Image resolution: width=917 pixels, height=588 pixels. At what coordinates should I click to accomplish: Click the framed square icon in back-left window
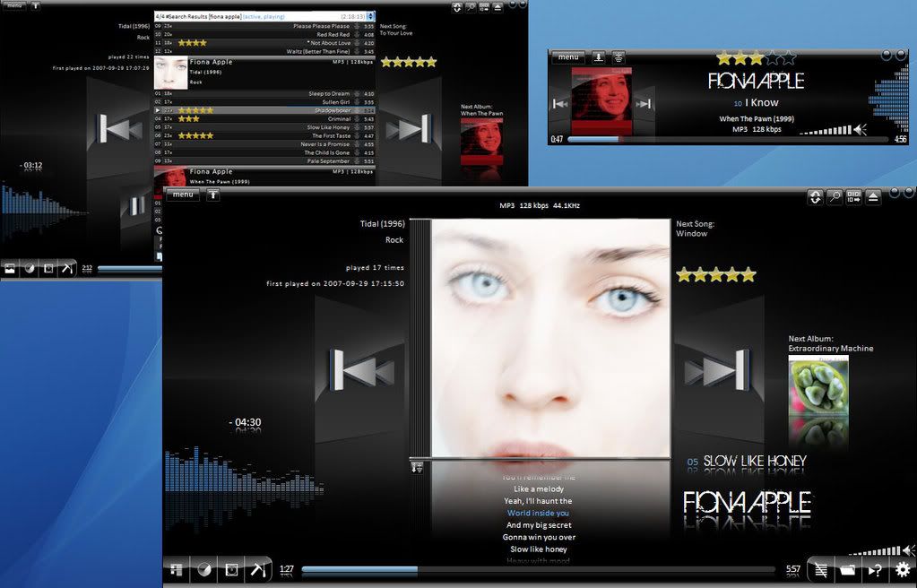[48, 269]
